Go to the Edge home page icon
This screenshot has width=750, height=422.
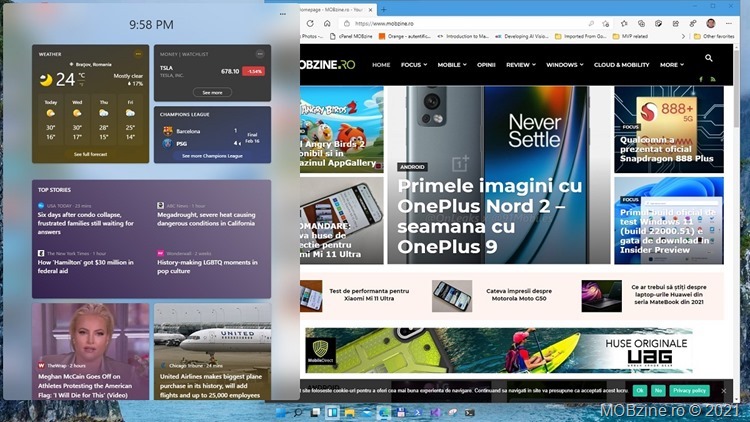(327, 23)
